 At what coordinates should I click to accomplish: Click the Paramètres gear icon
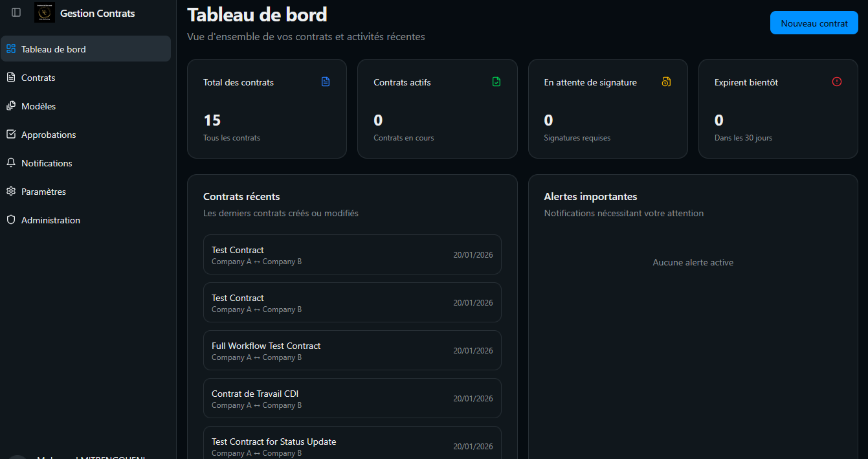pyautogui.click(x=10, y=191)
